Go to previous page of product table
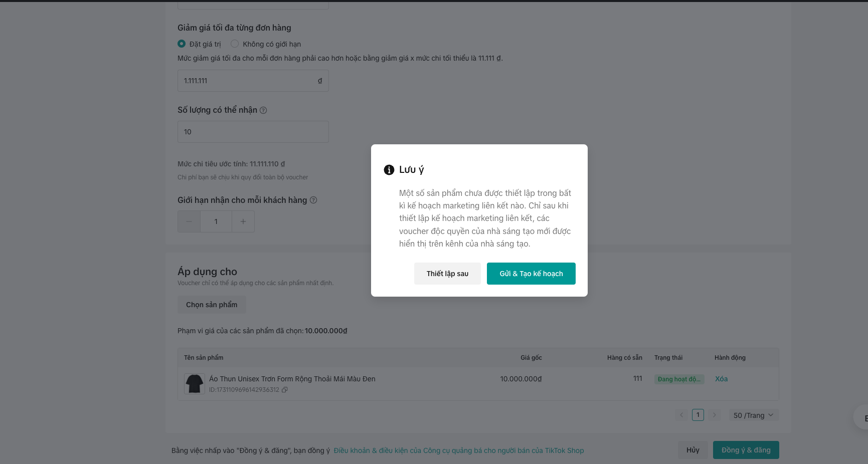The image size is (868, 464). [681, 415]
